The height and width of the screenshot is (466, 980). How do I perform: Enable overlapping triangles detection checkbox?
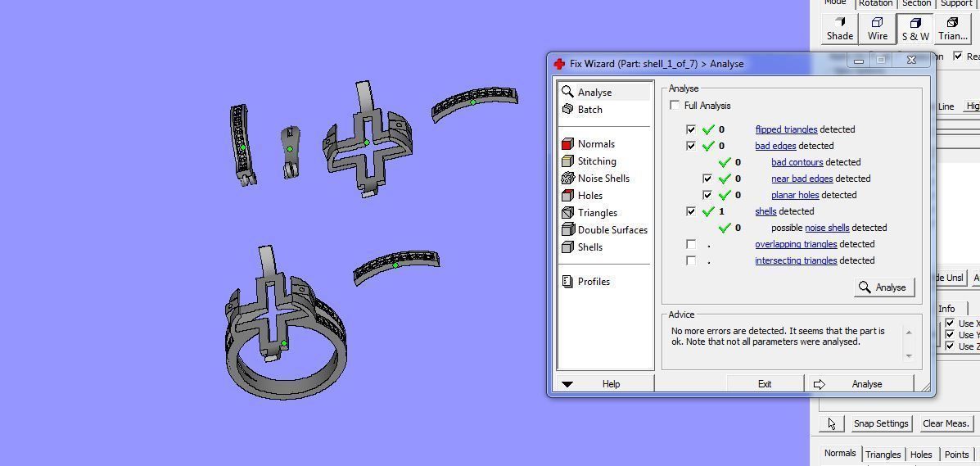(x=691, y=244)
